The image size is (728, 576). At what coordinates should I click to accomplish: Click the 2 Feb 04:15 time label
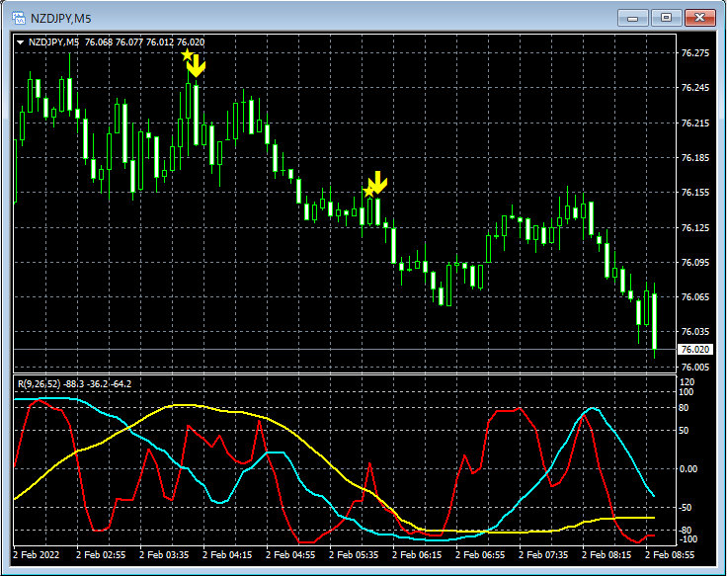(x=227, y=555)
